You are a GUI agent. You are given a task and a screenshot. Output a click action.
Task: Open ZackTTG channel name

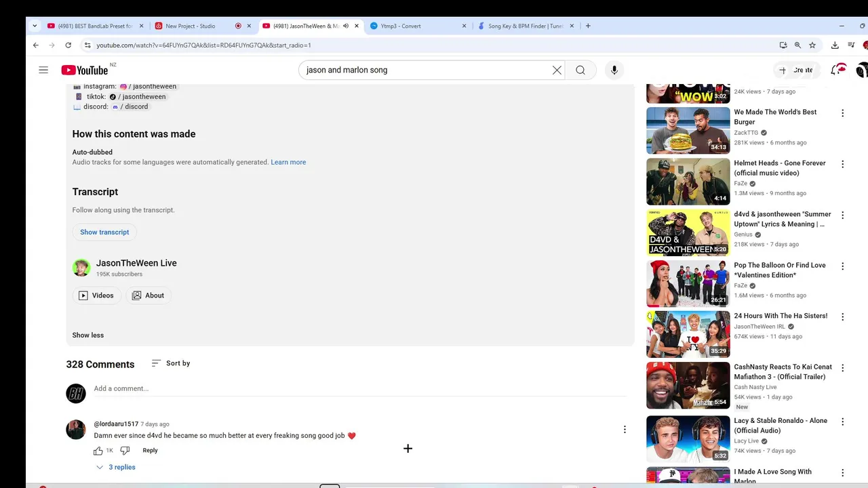tap(746, 133)
